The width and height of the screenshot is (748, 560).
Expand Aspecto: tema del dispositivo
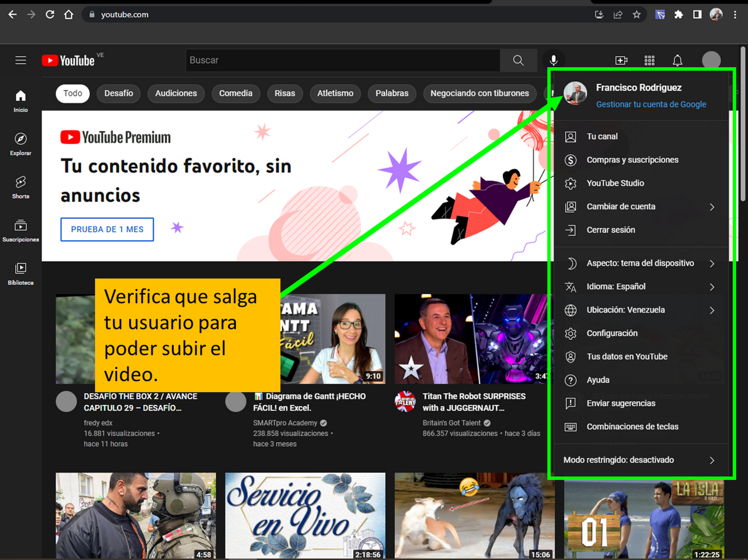tap(640, 263)
